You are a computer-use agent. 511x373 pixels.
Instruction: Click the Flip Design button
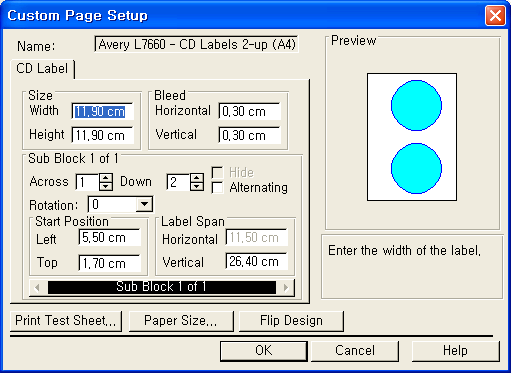[x=291, y=321]
